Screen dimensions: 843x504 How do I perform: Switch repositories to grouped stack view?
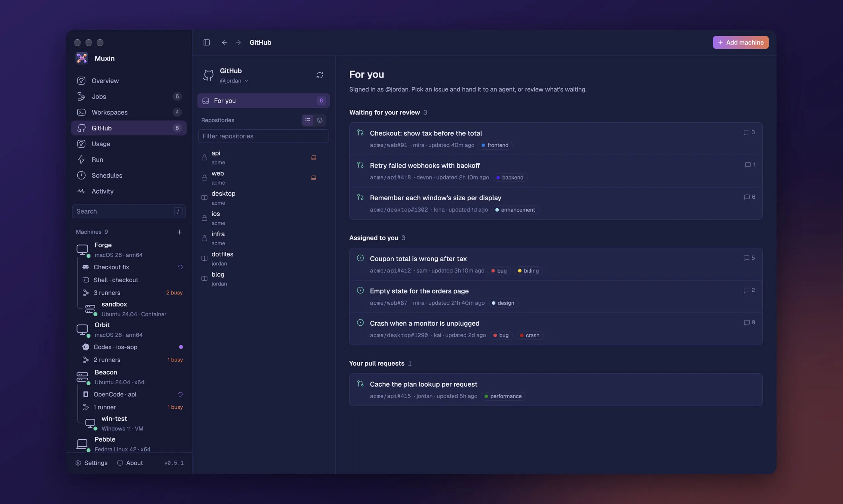pos(320,120)
